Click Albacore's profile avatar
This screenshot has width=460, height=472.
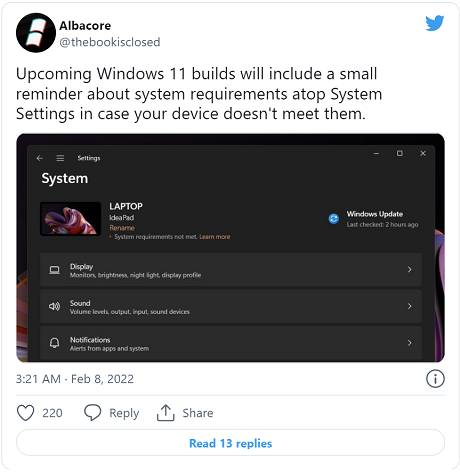click(36, 33)
